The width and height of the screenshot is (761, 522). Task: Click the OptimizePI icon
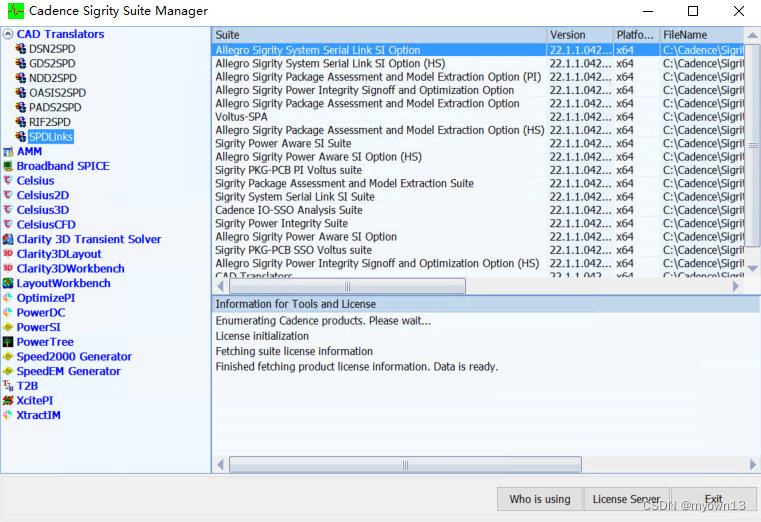(8, 298)
